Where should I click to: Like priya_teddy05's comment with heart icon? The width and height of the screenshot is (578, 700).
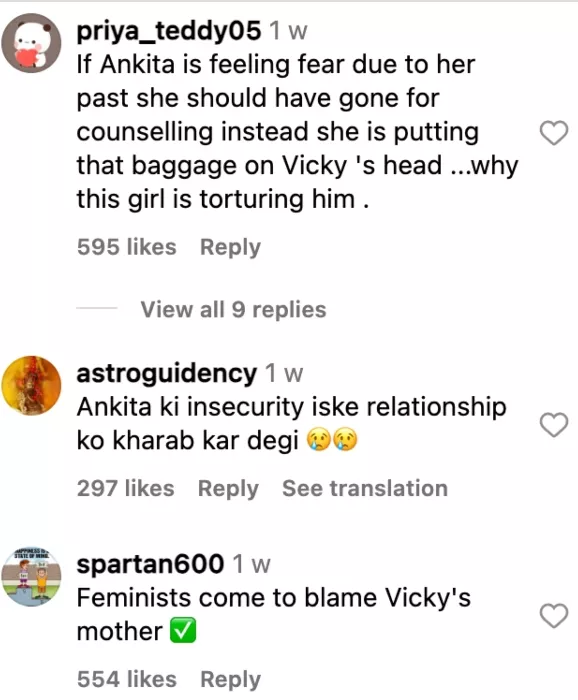tap(554, 133)
